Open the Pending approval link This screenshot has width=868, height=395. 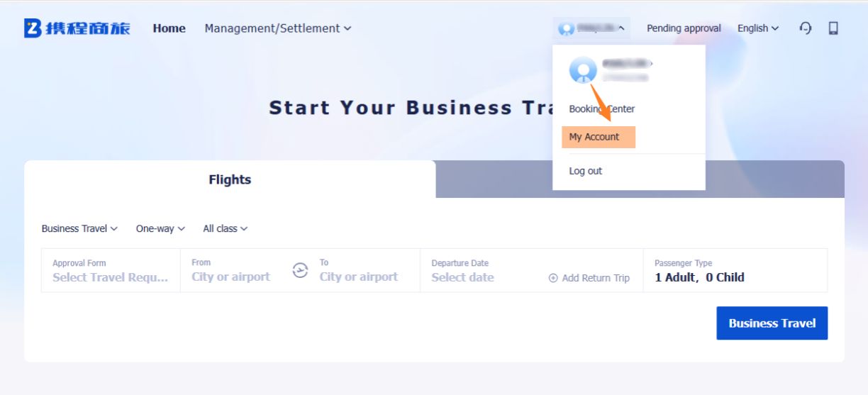coord(684,28)
